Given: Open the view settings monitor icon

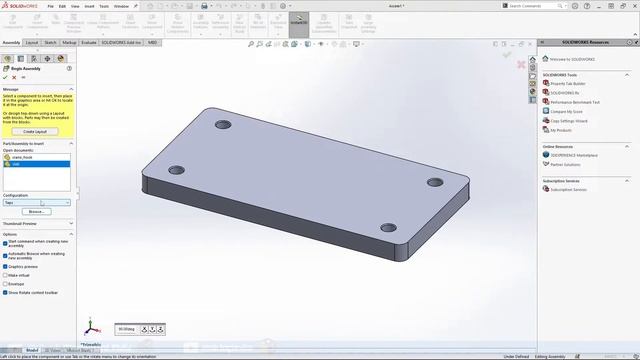Looking at the screenshot, I should (356, 44).
